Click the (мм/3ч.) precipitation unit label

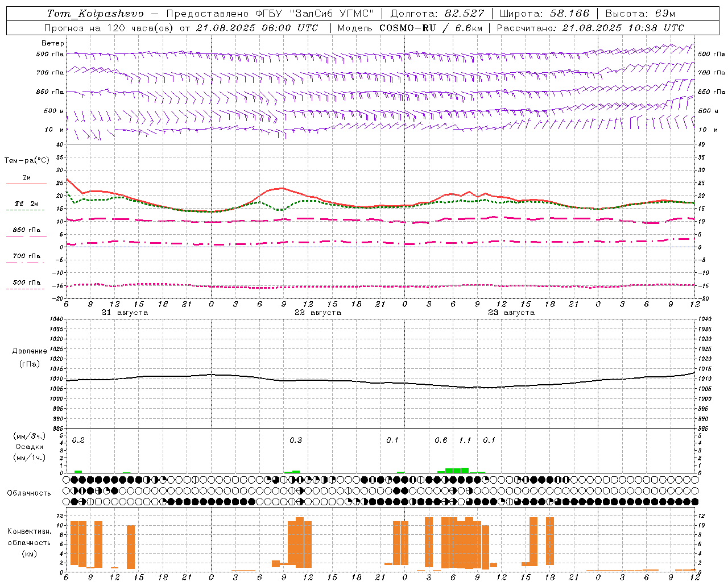(30, 436)
